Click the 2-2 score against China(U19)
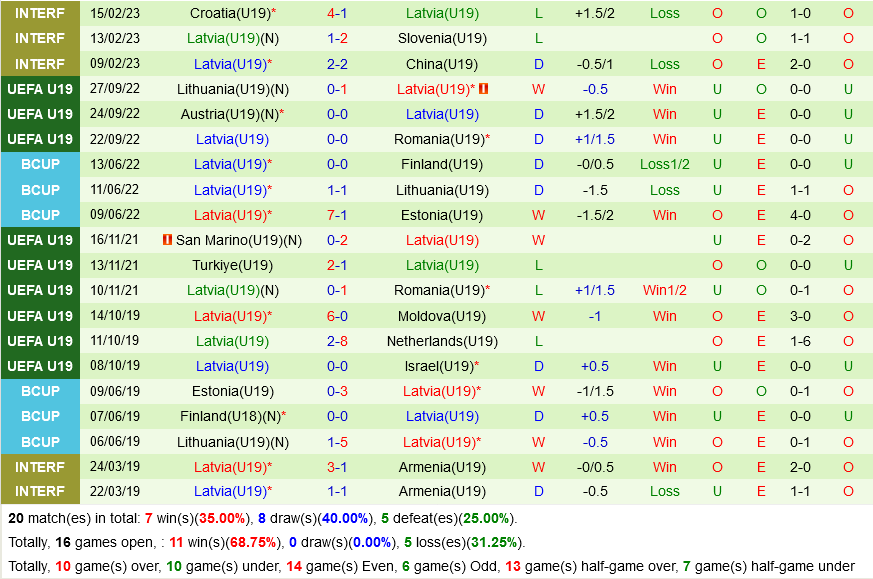The image size is (873, 579). (x=337, y=64)
